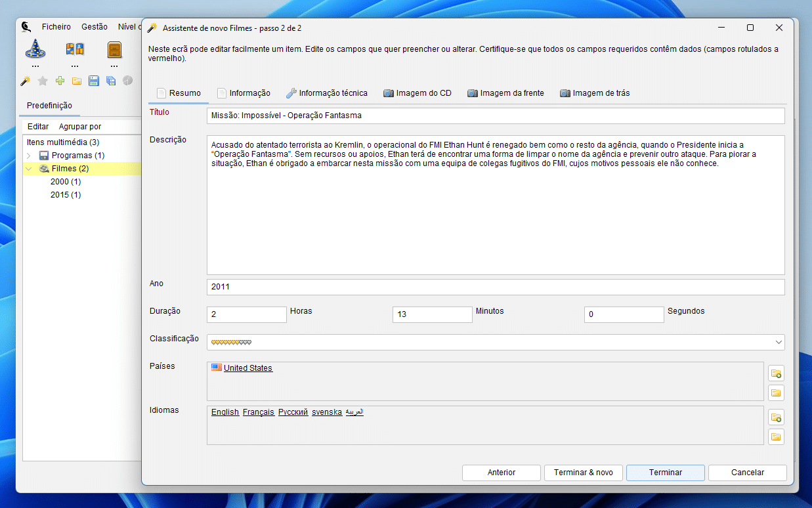
Task: Click the Anterior button
Action: click(x=502, y=473)
